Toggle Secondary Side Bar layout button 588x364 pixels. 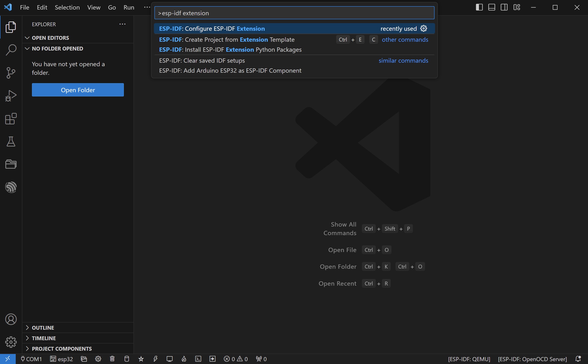[x=504, y=7]
